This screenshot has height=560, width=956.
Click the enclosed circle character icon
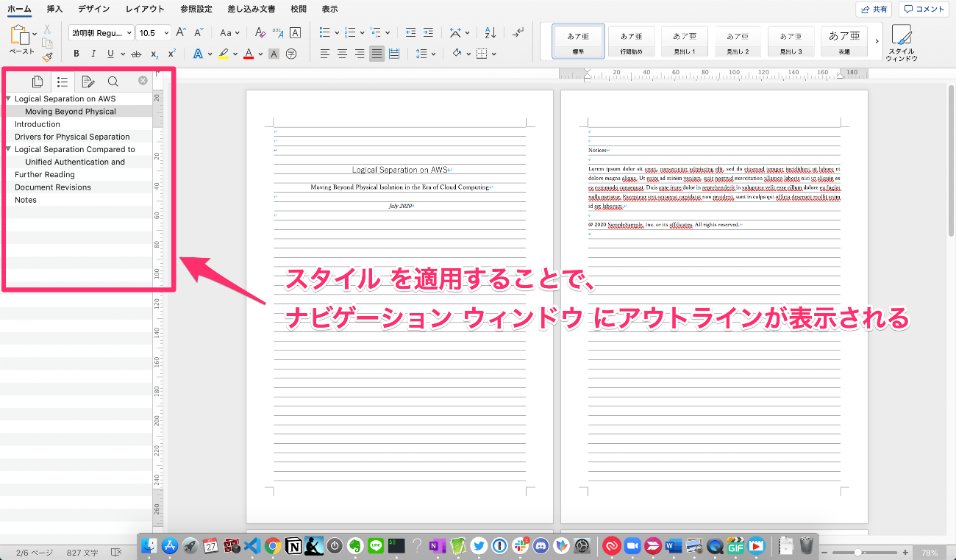(291, 54)
